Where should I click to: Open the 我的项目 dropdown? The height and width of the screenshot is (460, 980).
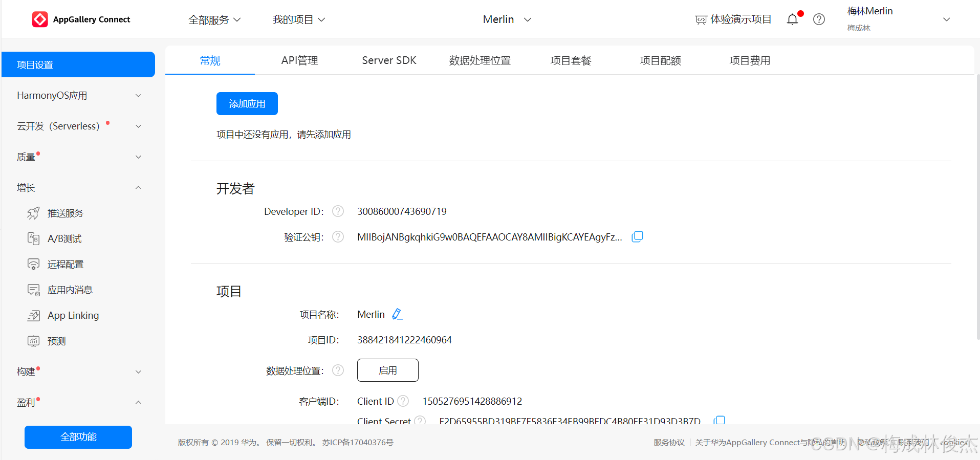(x=299, y=19)
